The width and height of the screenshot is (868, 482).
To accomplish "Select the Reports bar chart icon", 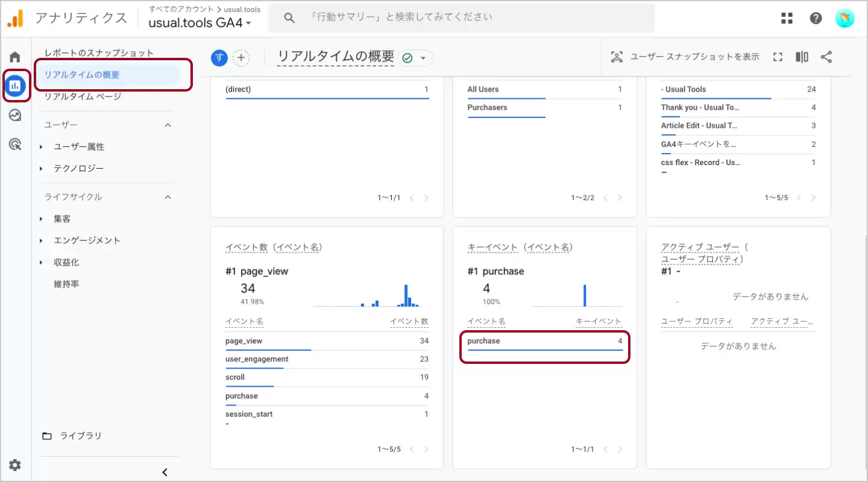I will point(15,86).
